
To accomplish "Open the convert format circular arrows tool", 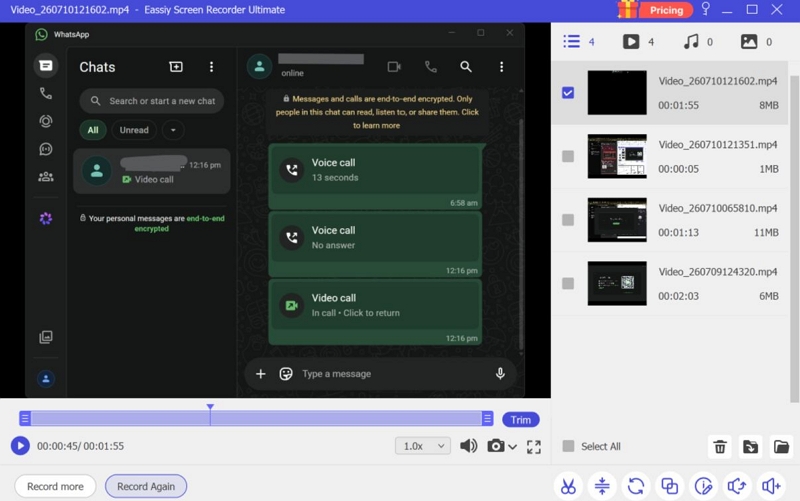I will [x=636, y=486].
